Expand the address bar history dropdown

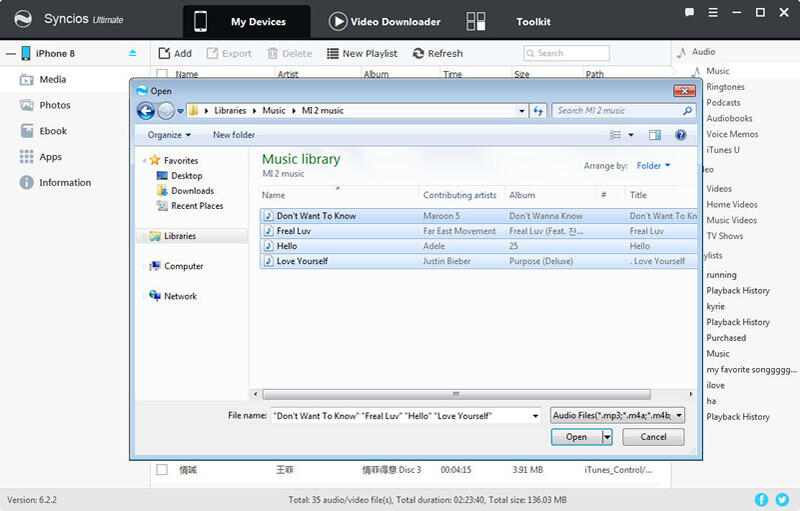coord(521,111)
